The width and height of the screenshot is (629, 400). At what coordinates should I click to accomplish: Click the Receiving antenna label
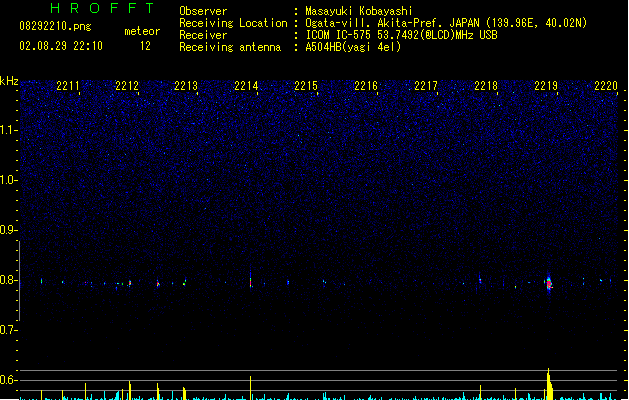click(230, 47)
